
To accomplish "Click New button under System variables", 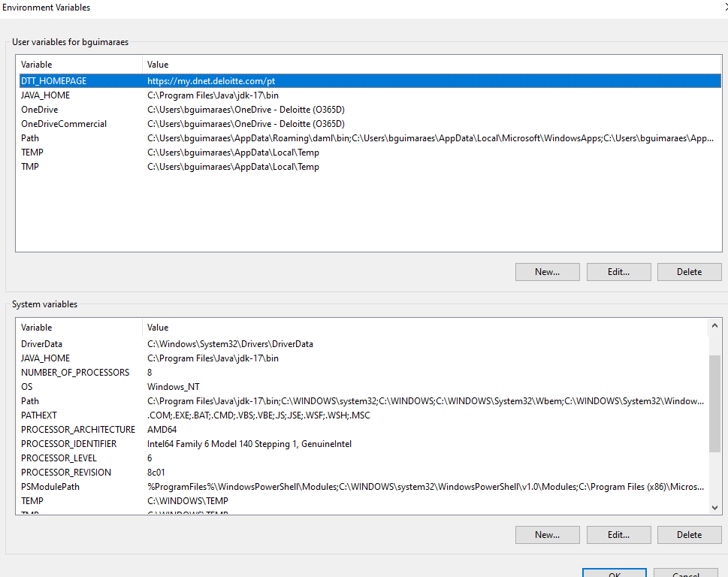I will point(547,535).
